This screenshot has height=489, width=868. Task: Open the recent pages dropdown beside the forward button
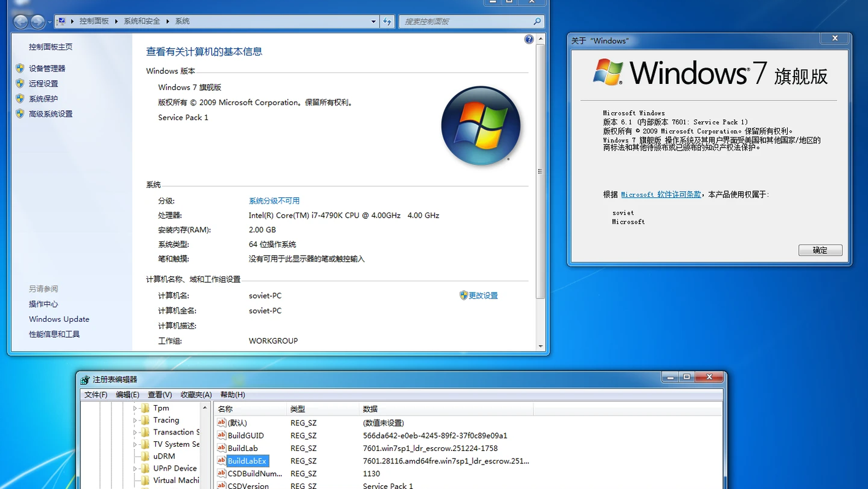(x=49, y=22)
